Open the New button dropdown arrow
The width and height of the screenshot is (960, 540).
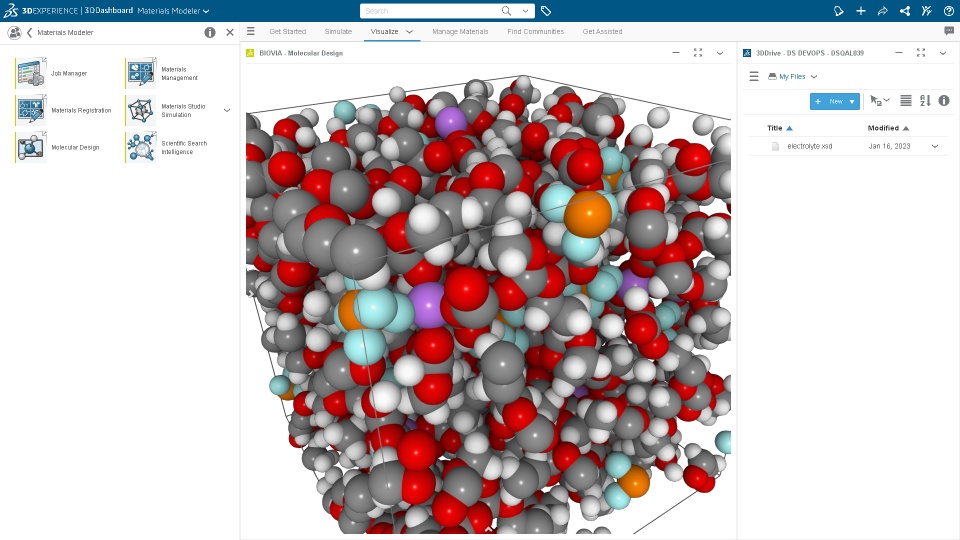tap(852, 102)
